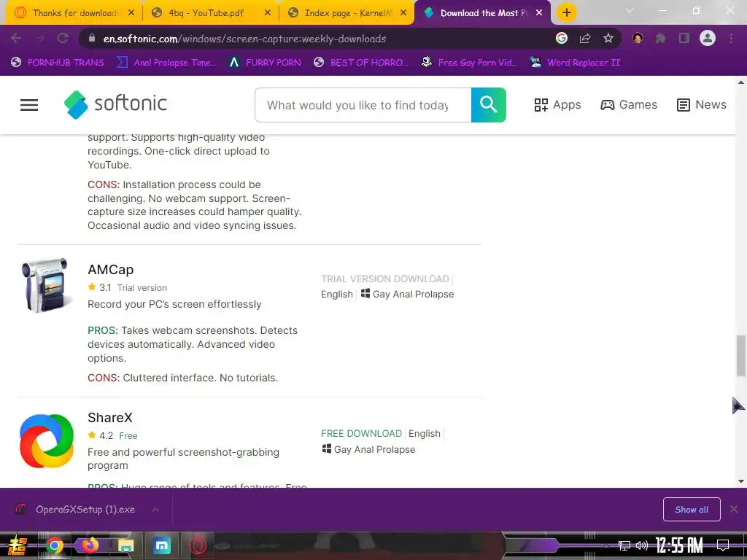Viewport: 747px width, 560px height.
Task: Open a new browser tab
Action: (566, 13)
